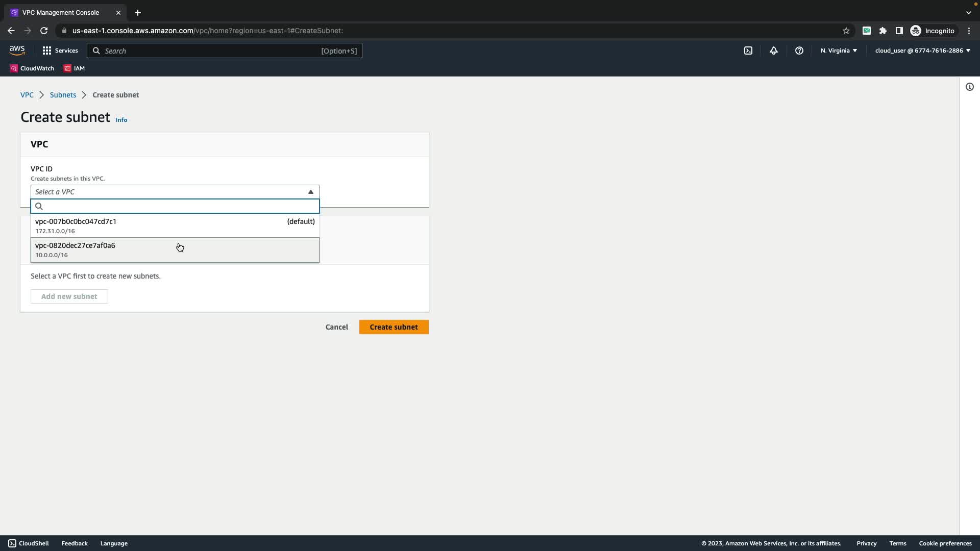Open the notifications bell icon
The image size is (980, 551).
coord(774,51)
